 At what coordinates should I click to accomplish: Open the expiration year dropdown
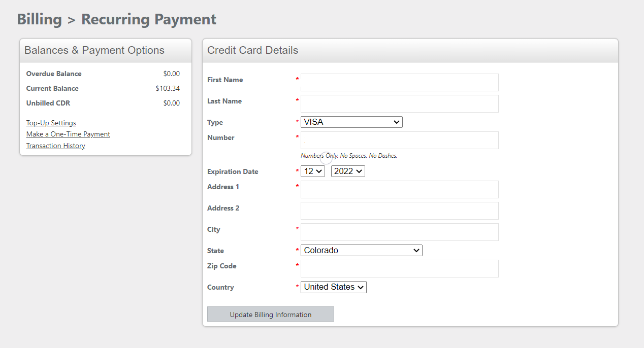coord(348,171)
